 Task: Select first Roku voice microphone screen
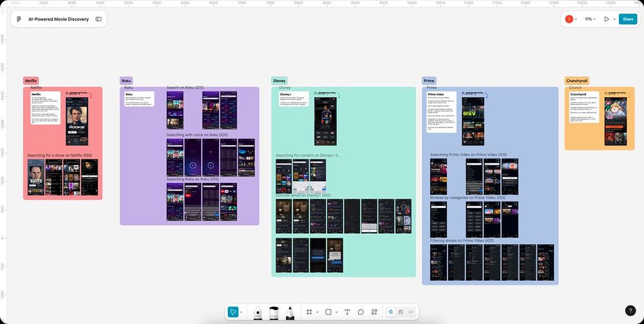point(193,158)
